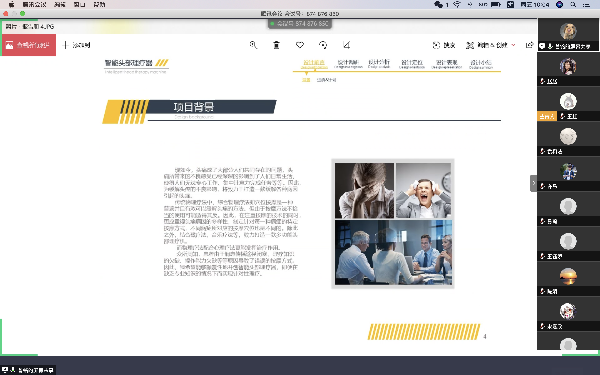
Task: Open the edit & create dropdown arrow
Action: pyautogui.click(x=513, y=45)
